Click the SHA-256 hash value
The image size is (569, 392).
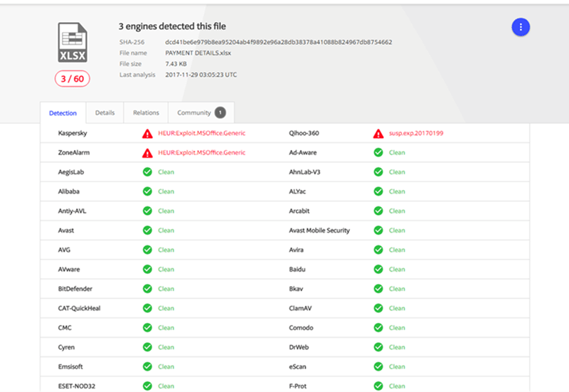278,42
